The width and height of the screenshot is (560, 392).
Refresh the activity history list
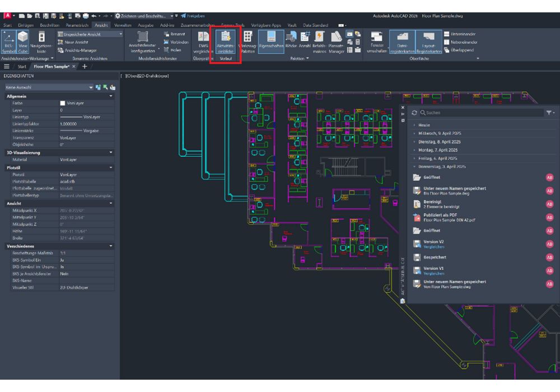[414, 113]
